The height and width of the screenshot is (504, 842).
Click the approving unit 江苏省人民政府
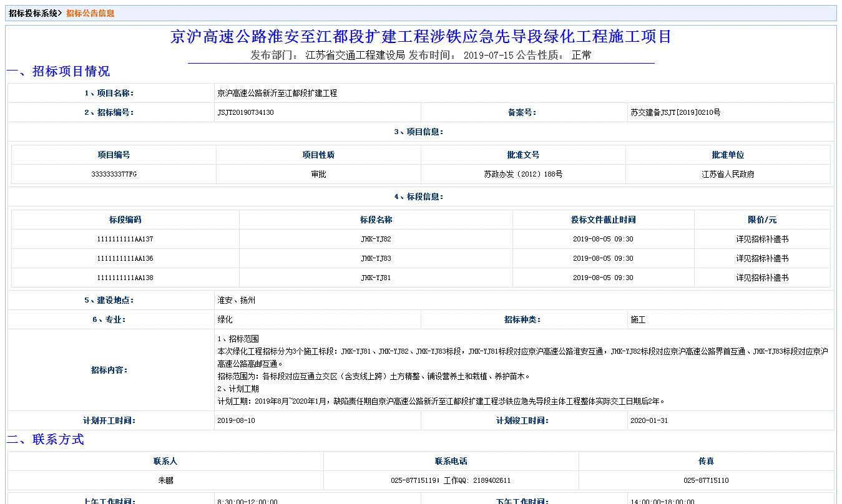pyautogui.click(x=728, y=174)
